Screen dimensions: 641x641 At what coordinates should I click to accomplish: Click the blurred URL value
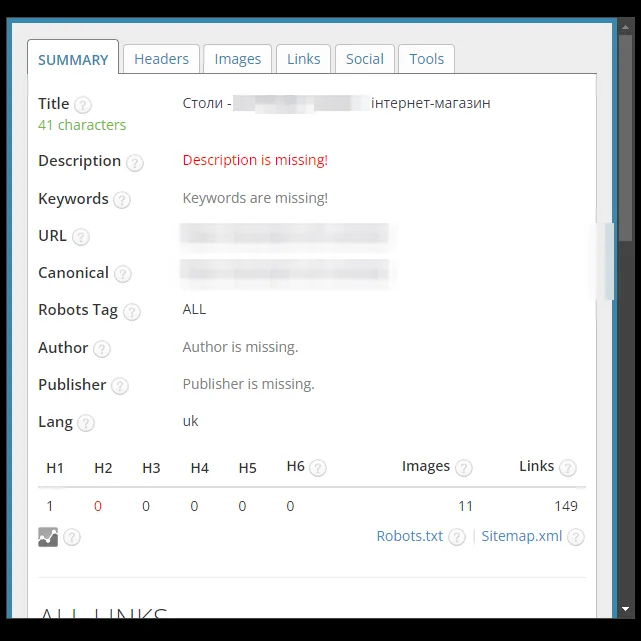285,235
